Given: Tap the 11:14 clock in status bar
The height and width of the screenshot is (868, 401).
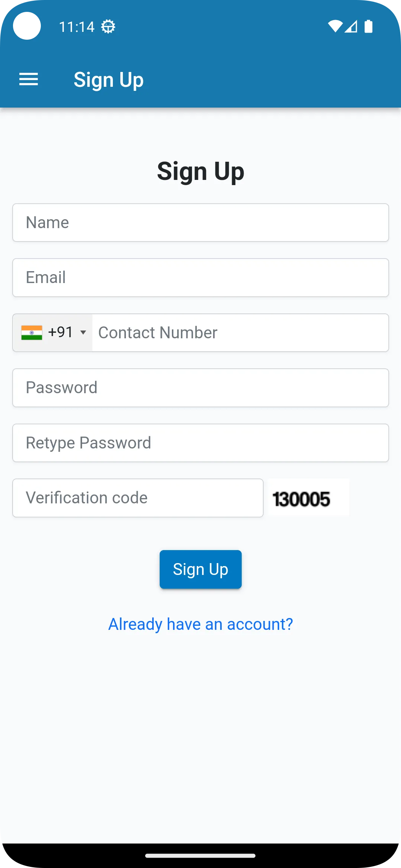Looking at the screenshot, I should [77, 27].
